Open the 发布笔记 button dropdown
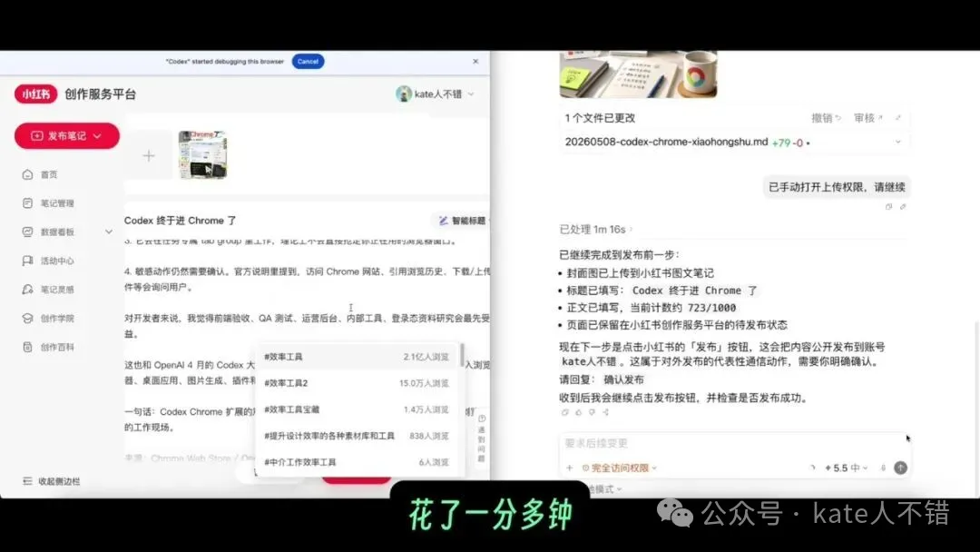The height and width of the screenshot is (552, 980). click(97, 135)
